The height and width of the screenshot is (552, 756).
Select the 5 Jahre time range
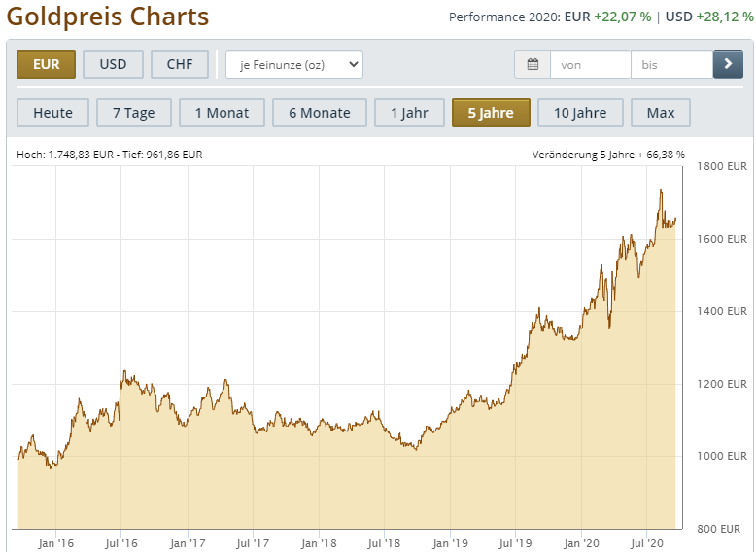click(x=491, y=113)
